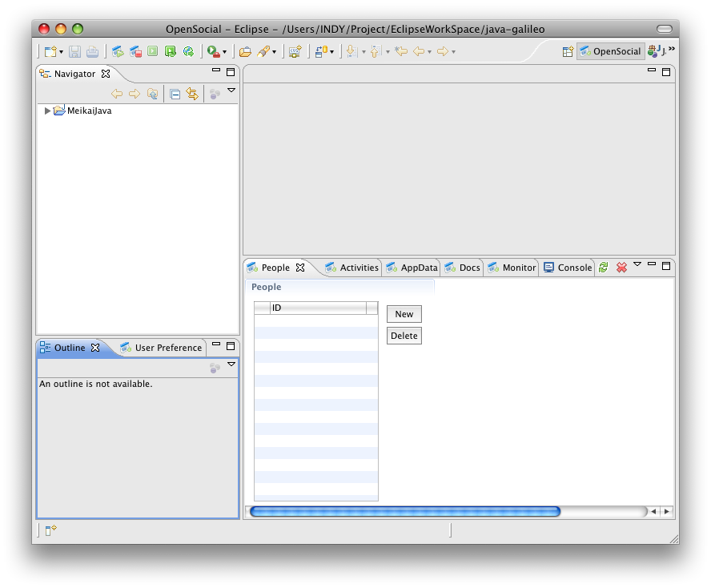
Task: Click Navigator's Back arrow icon
Action: 117,94
